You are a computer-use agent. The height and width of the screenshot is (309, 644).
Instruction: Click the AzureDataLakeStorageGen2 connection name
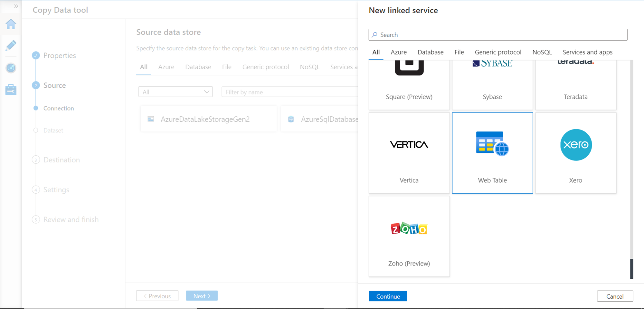205,119
